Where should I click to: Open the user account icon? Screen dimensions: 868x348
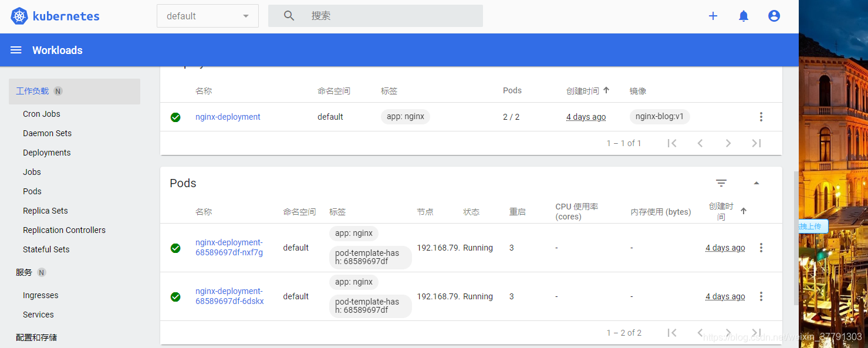click(x=774, y=16)
